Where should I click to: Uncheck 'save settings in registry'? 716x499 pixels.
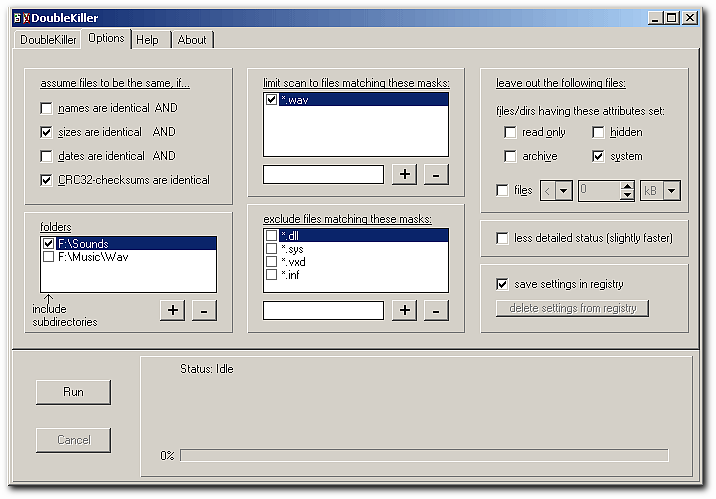click(502, 284)
